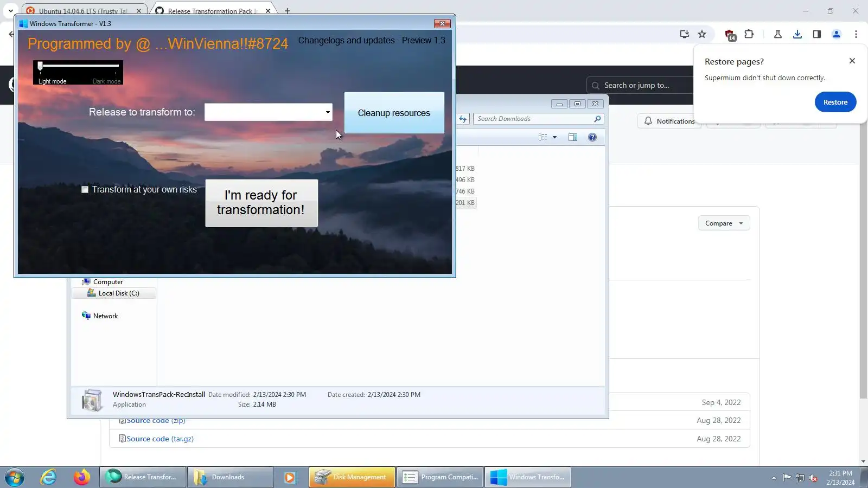Screen dimensions: 868x488
Task: Switch to Release Transfor... taskbar window
Action: coord(143,477)
